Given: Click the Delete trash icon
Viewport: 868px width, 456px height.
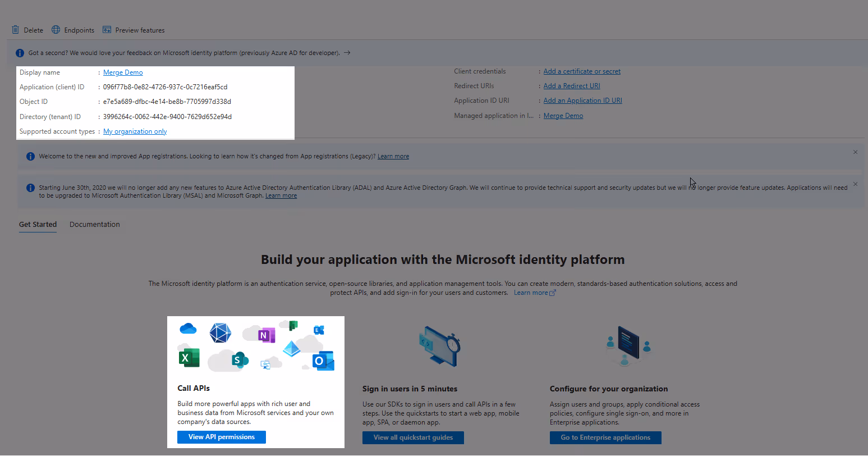Looking at the screenshot, I should (x=16, y=30).
